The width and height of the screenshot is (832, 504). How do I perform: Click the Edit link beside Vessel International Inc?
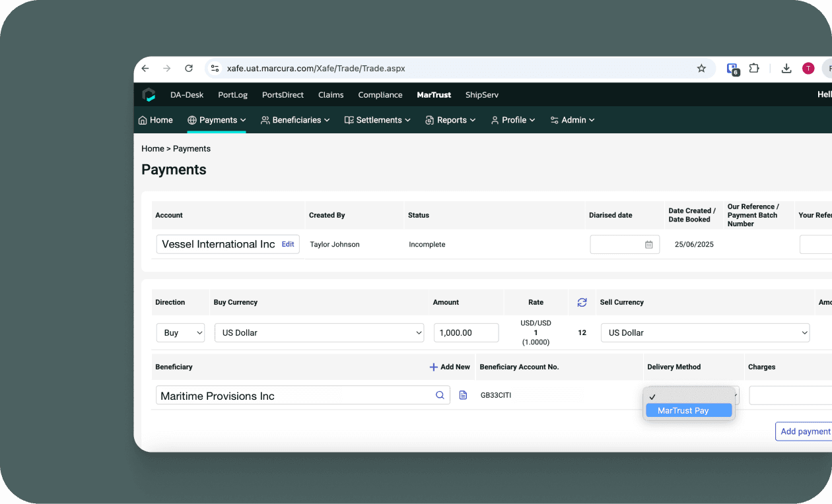pos(288,244)
